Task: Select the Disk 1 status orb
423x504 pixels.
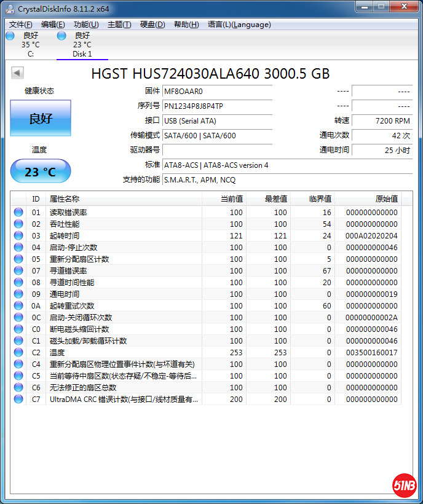Action: point(61,36)
